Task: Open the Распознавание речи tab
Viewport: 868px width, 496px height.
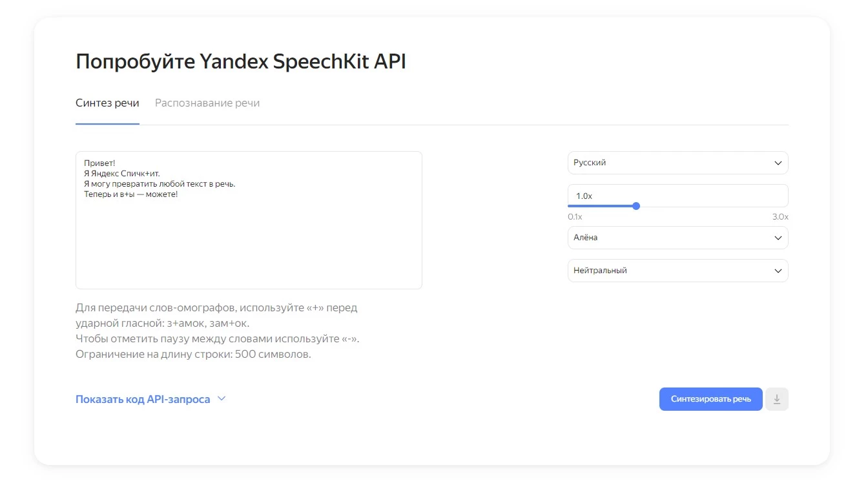Action: (207, 103)
